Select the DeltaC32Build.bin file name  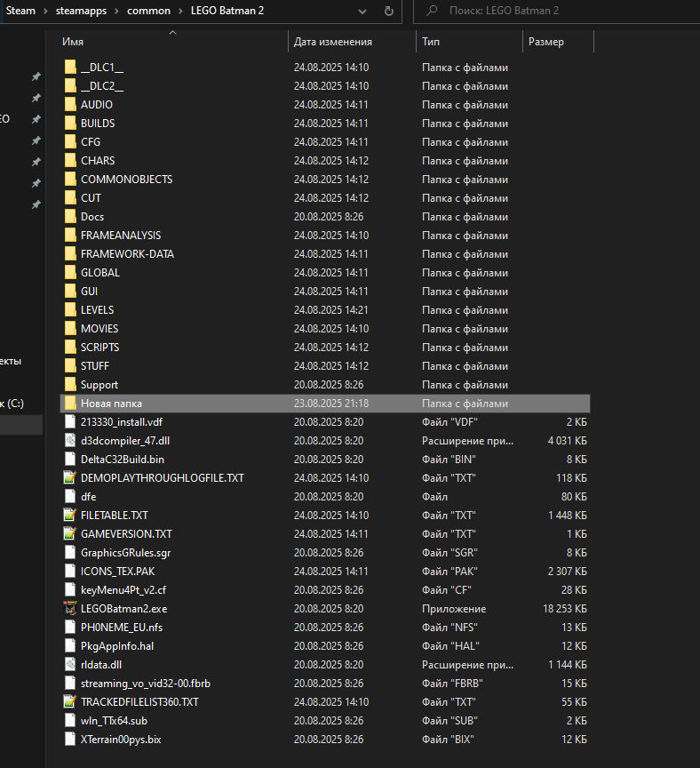123,460
